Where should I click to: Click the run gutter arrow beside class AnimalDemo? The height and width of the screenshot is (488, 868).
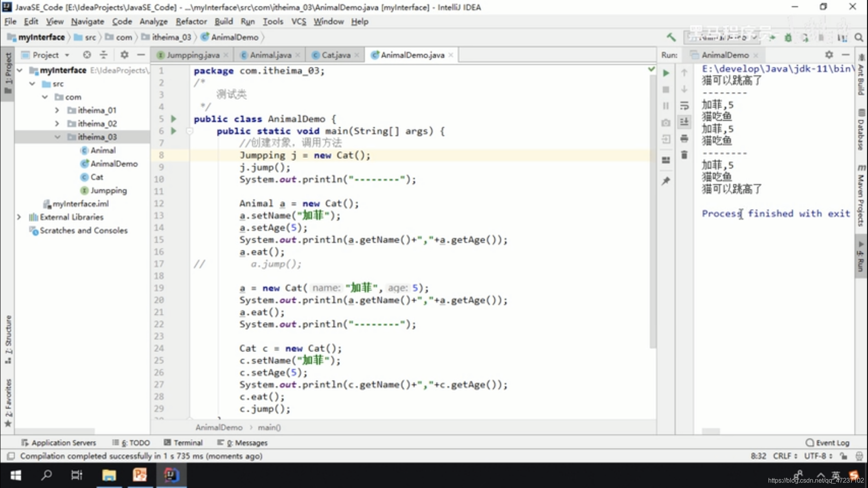[x=173, y=119]
